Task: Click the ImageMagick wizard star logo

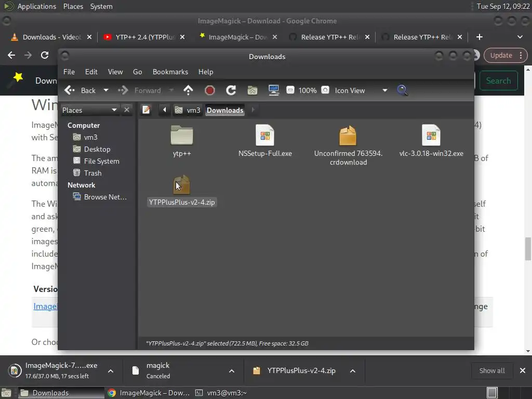Action: [15, 79]
